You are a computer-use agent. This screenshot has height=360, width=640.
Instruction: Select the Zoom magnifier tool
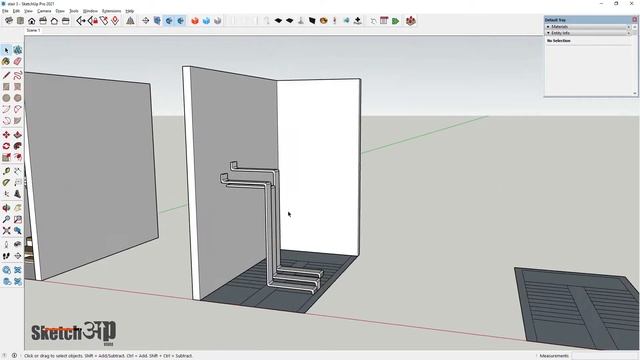(6, 220)
